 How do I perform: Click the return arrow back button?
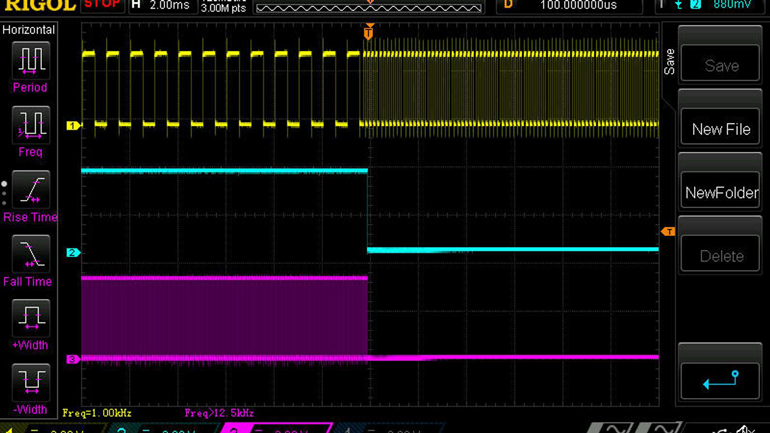coord(720,380)
